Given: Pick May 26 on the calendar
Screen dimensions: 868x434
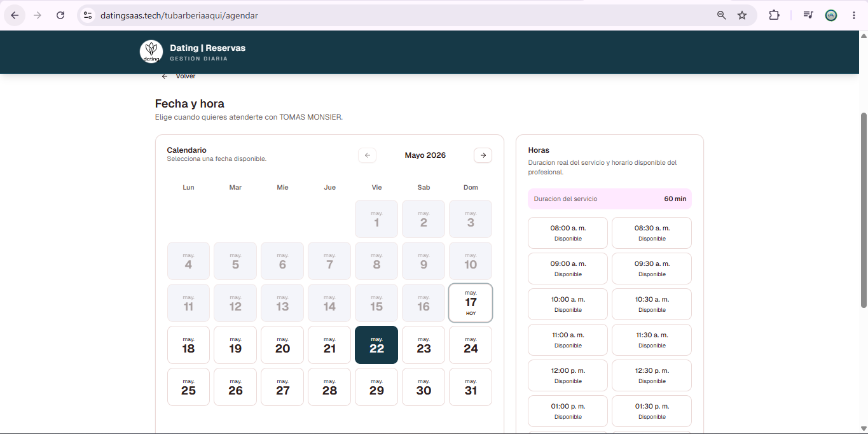Looking at the screenshot, I should 235,387.
